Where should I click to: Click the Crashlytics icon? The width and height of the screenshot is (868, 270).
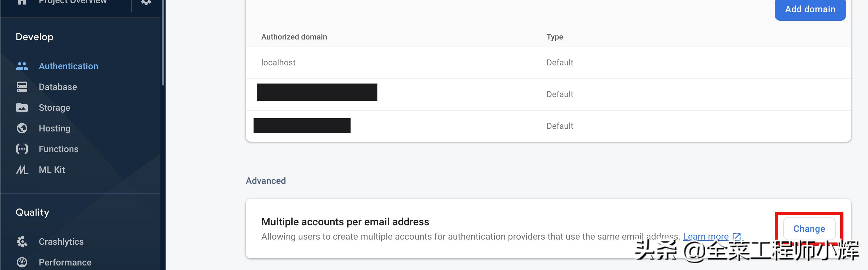pos(22,242)
